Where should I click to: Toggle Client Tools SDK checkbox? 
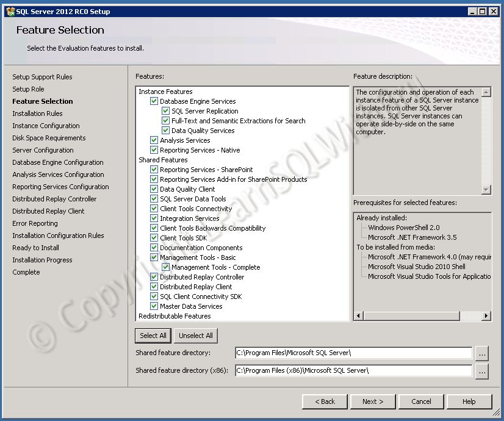tap(154, 238)
